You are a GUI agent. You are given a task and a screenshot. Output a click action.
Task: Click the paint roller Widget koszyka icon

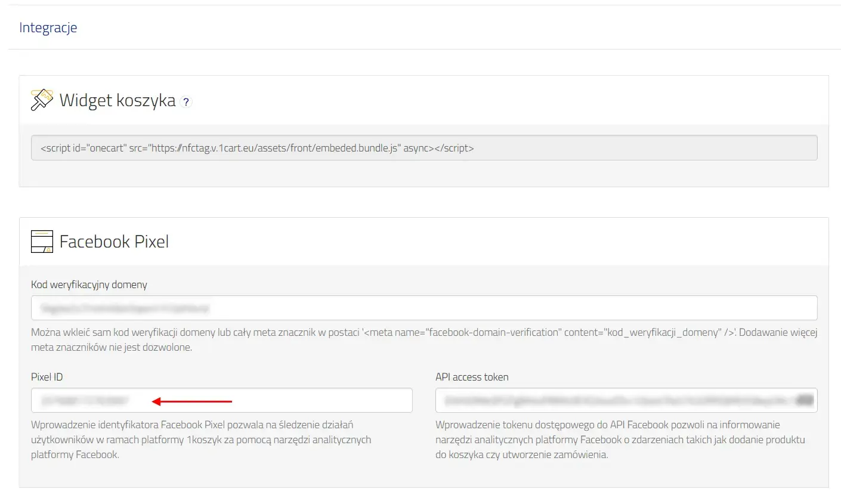(42, 100)
